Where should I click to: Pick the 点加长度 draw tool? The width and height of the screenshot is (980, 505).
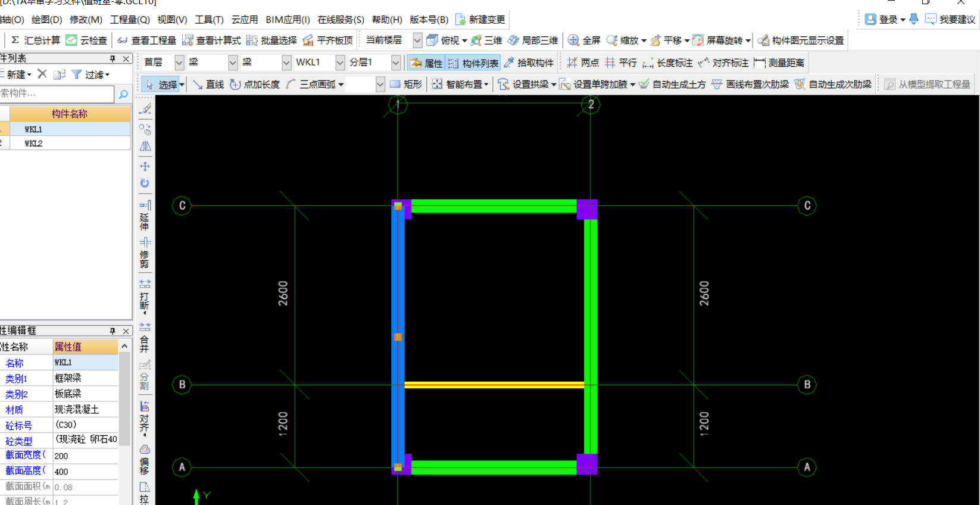tap(254, 84)
